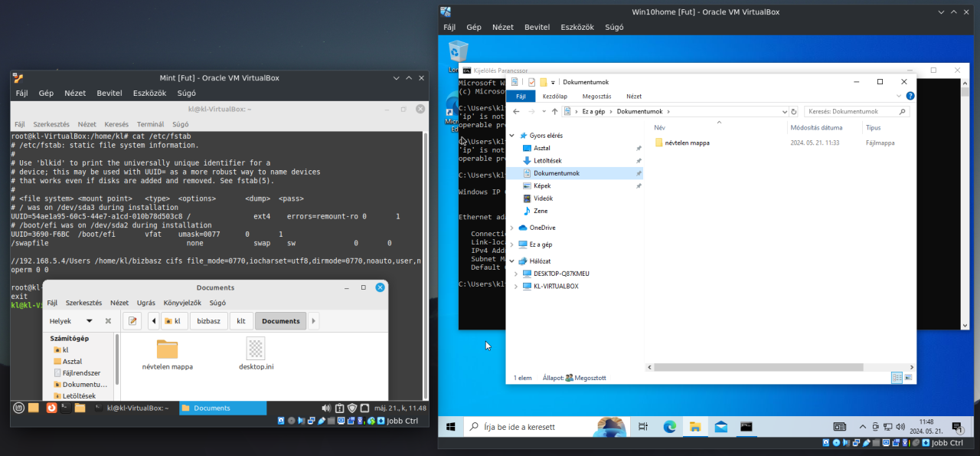Expand the Gyors elérés tree node
Screen dimensions: 980x456
click(512, 135)
